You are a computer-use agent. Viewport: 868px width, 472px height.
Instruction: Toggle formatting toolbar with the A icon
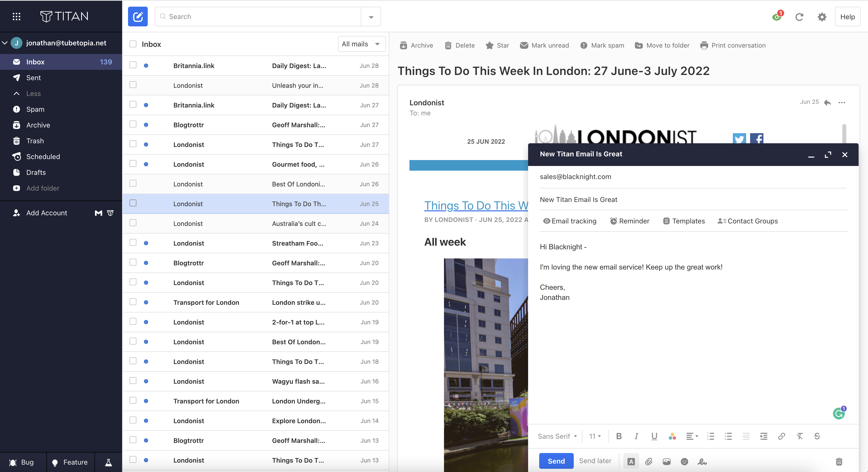tap(631, 462)
